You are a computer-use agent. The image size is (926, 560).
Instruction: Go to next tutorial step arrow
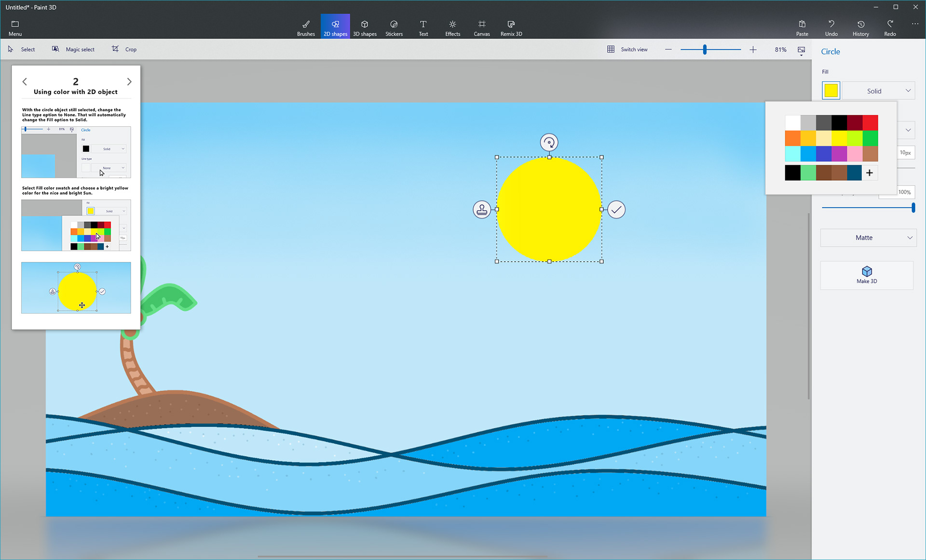pyautogui.click(x=129, y=82)
